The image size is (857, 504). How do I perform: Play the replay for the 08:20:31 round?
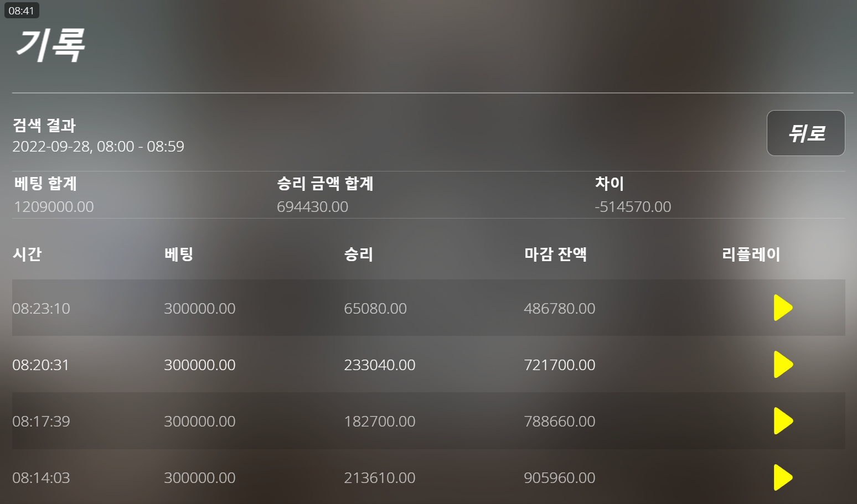click(783, 365)
